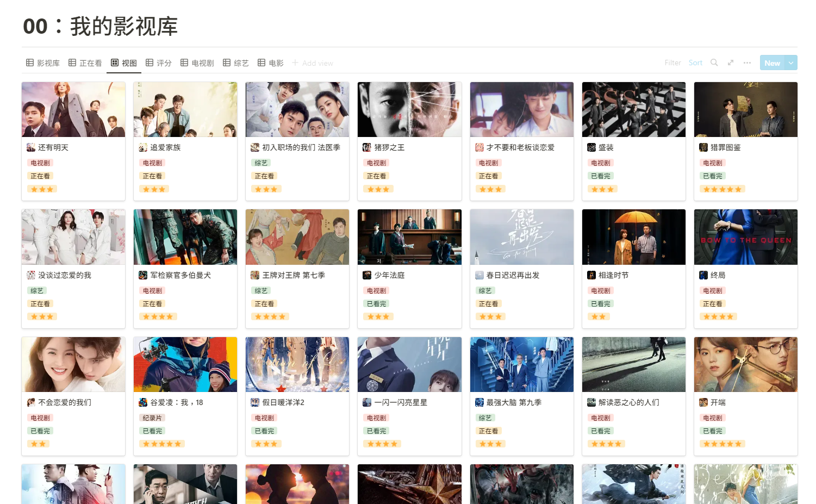Screen dimensions: 816x504
Task: Click the 已看完 tag on 不会恋爱的我们 card
Action: point(40,431)
